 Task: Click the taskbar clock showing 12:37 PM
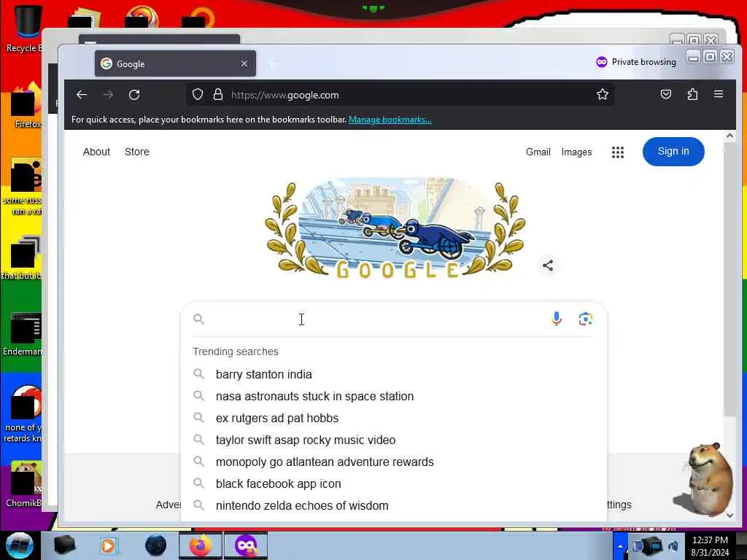pos(710,546)
